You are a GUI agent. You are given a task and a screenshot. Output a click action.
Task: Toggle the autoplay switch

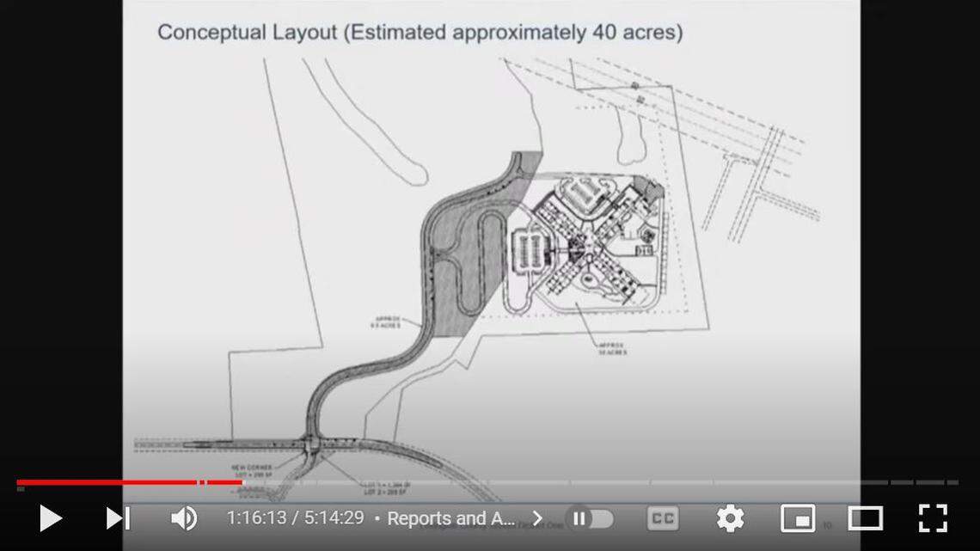click(x=591, y=518)
